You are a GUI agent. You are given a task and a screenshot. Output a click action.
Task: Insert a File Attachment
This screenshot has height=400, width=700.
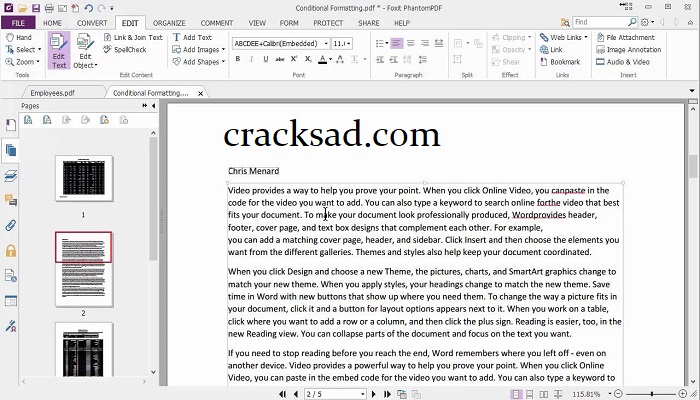point(625,38)
